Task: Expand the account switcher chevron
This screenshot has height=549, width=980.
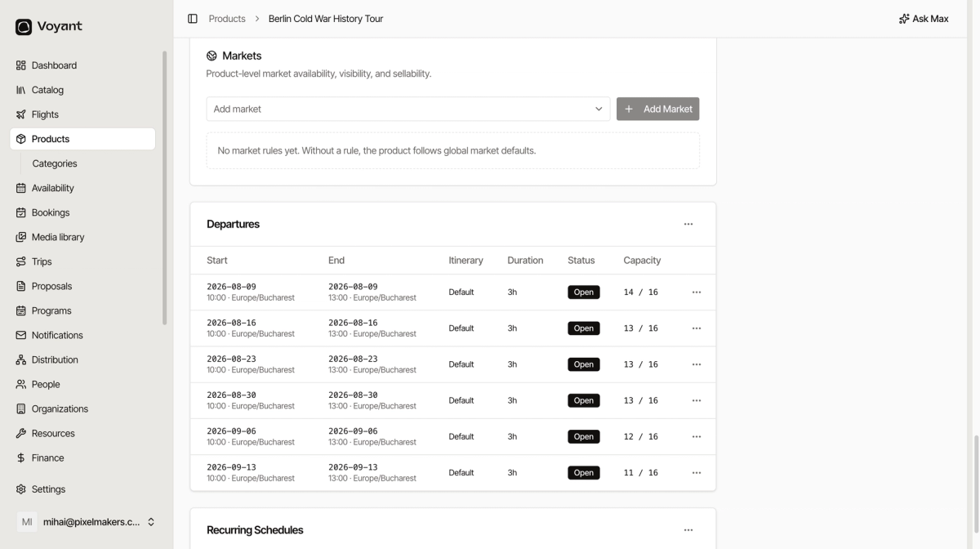Action: [151, 522]
